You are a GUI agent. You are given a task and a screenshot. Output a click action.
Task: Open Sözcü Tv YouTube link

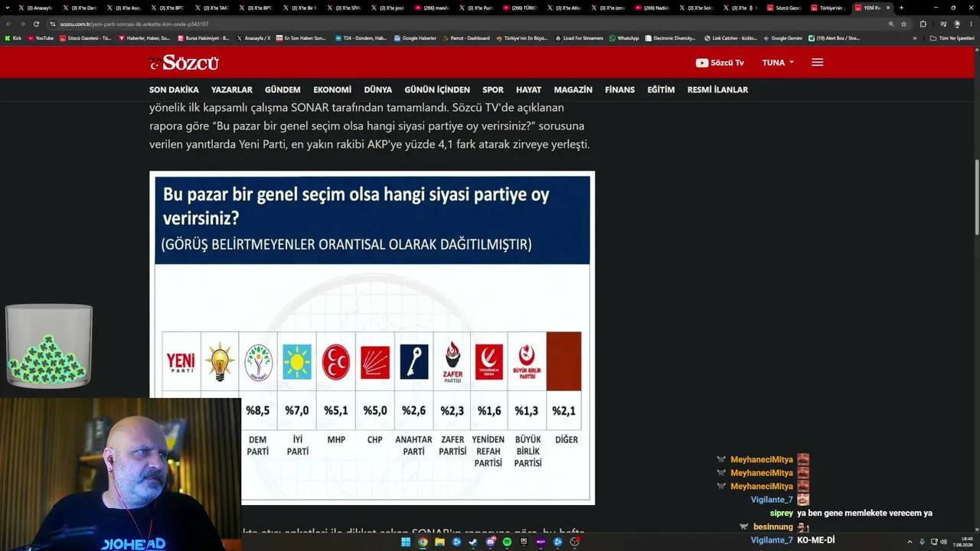pyautogui.click(x=720, y=63)
